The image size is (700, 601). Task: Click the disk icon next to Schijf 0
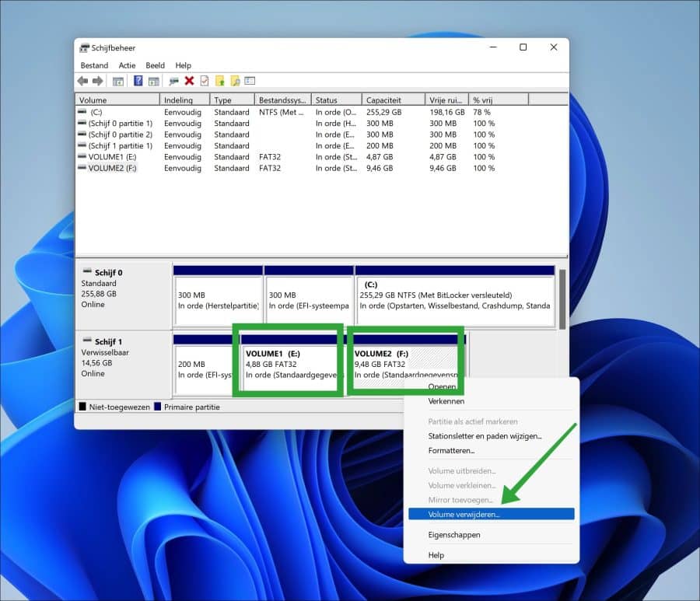point(87,271)
